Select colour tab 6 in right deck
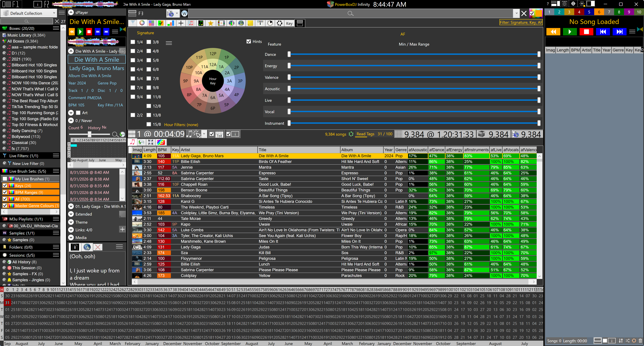This screenshot has width=644, height=346. click(599, 12)
